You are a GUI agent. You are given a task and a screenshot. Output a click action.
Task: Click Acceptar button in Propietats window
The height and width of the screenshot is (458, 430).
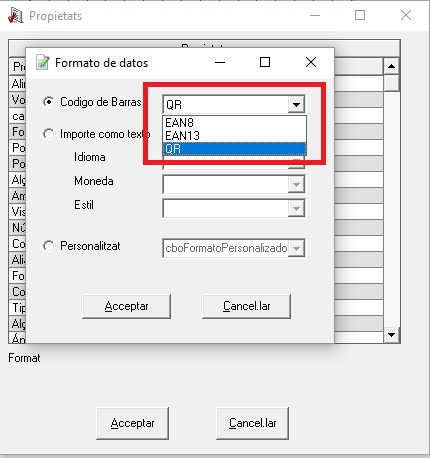click(132, 423)
